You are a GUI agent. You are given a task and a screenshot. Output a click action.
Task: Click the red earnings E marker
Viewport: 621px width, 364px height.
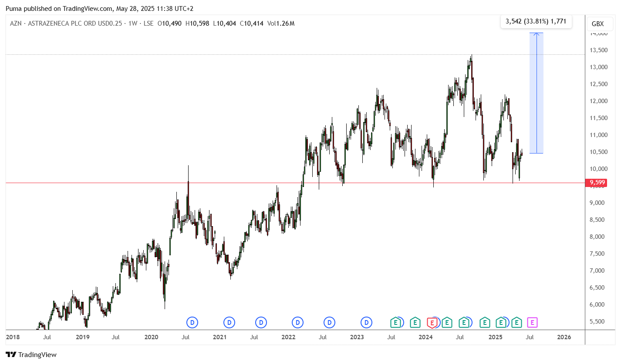tap(432, 323)
